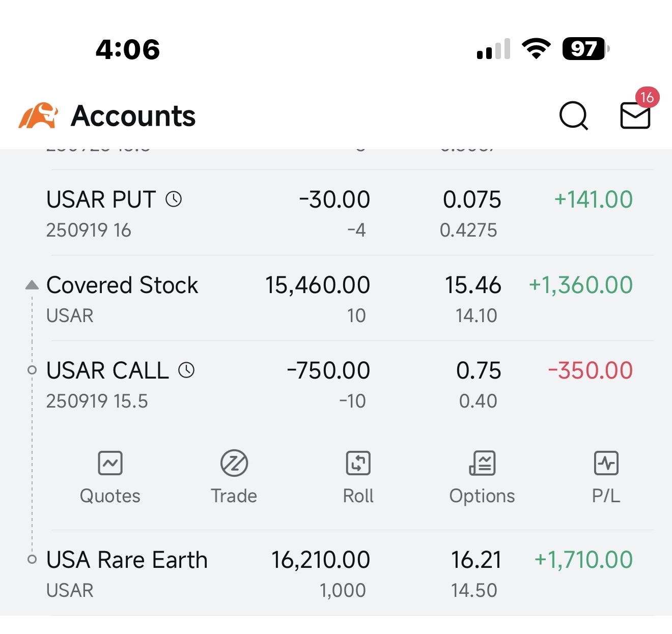
Task: Tap clock icon beside USAR CALL
Action: [186, 370]
